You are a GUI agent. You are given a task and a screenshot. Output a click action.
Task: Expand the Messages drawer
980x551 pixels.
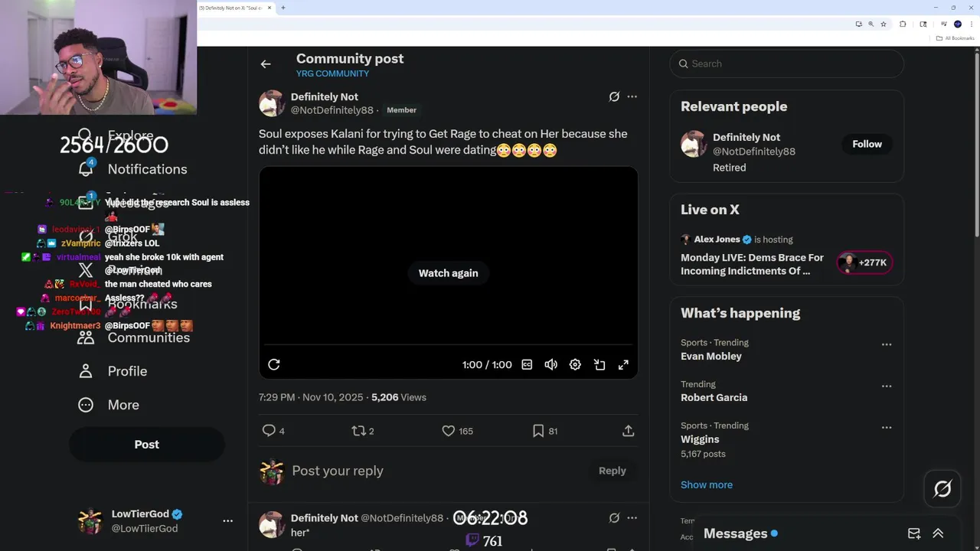point(938,533)
